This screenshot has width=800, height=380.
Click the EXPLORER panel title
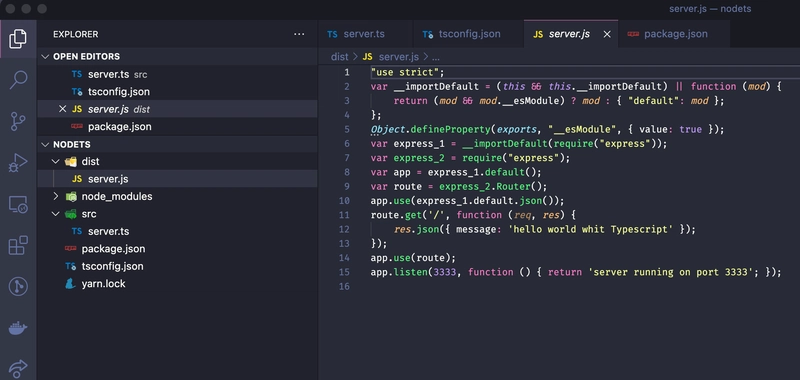point(76,34)
